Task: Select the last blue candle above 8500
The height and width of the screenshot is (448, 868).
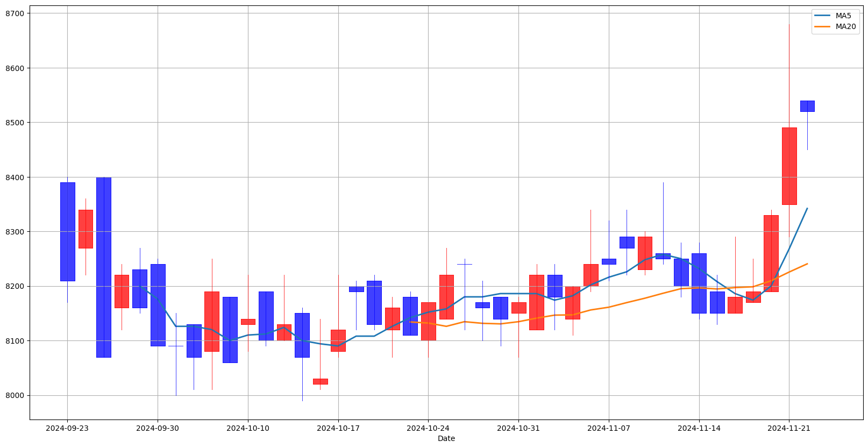Action: click(x=807, y=106)
